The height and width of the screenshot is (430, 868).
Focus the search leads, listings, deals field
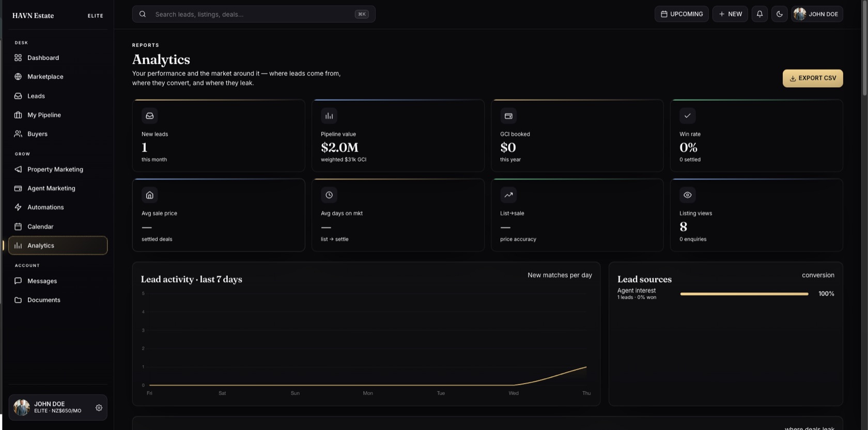coord(254,14)
